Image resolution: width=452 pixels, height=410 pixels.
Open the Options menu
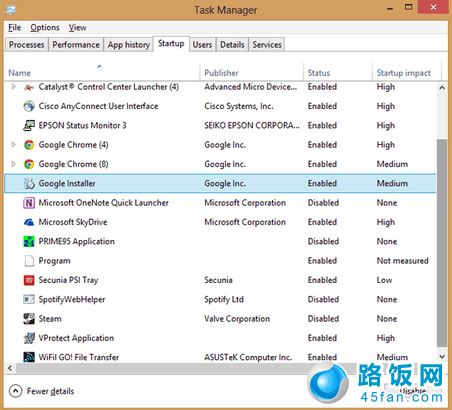click(45, 28)
